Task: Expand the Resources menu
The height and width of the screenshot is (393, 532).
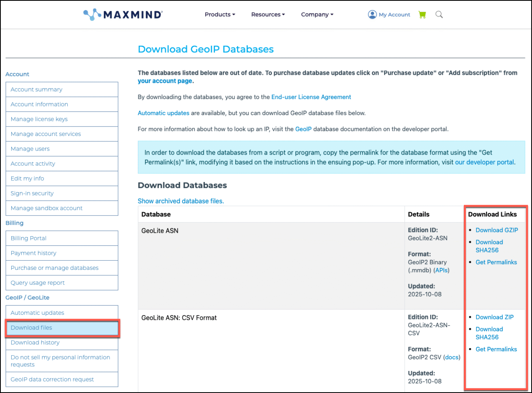Action: tap(268, 14)
